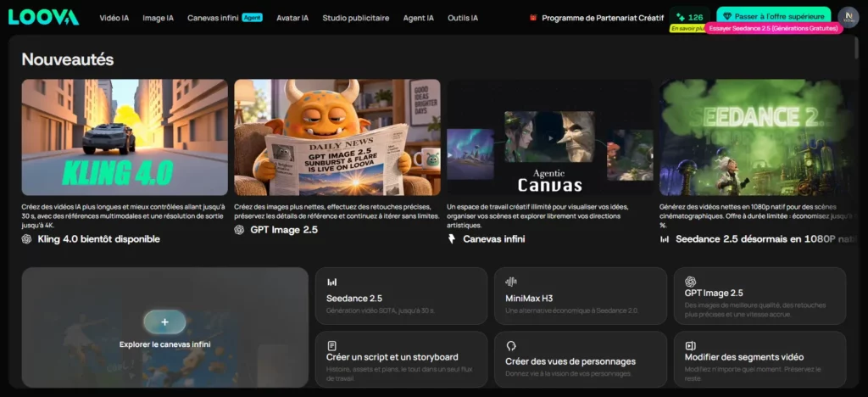The width and height of the screenshot is (868, 397).
Task: Open Studio publicitaire
Action: tap(356, 18)
